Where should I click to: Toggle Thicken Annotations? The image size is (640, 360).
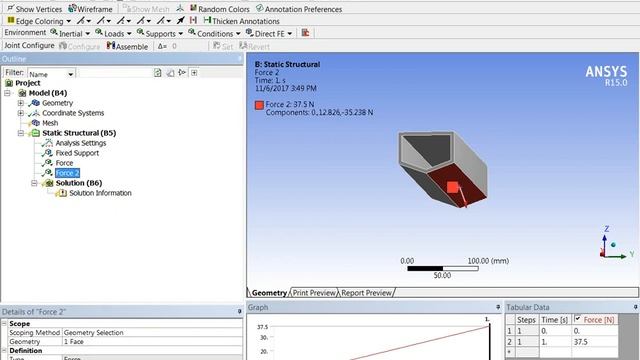(241, 21)
